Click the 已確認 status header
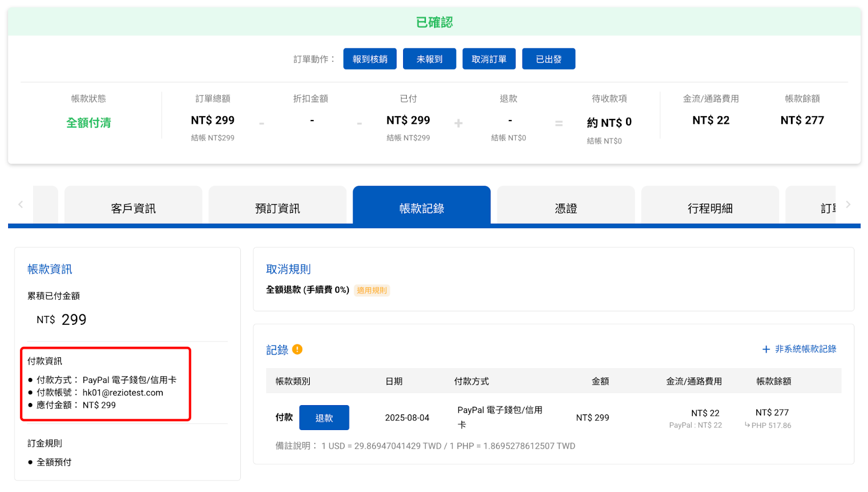Image resolution: width=868 pixels, height=492 pixels. click(434, 22)
